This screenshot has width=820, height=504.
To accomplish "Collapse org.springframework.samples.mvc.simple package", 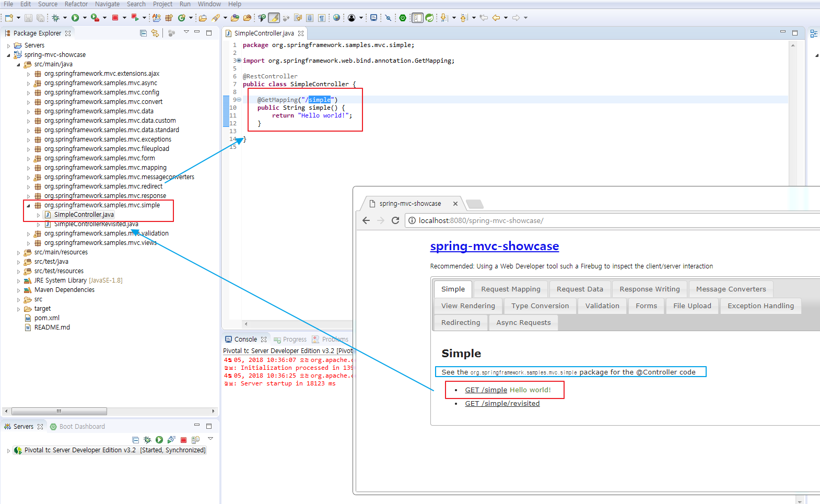I will [x=28, y=205].
